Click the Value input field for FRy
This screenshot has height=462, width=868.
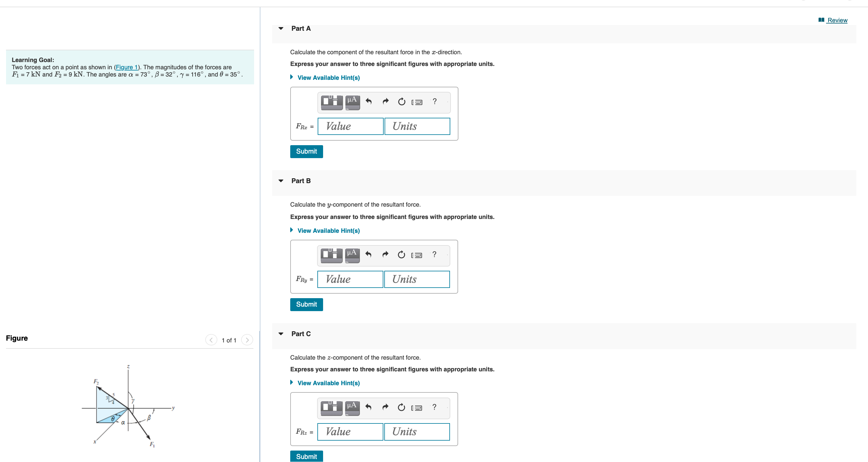(350, 279)
